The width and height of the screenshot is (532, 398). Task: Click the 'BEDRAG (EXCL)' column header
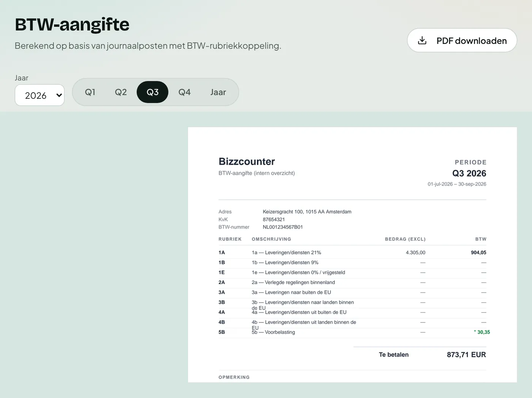coord(405,239)
